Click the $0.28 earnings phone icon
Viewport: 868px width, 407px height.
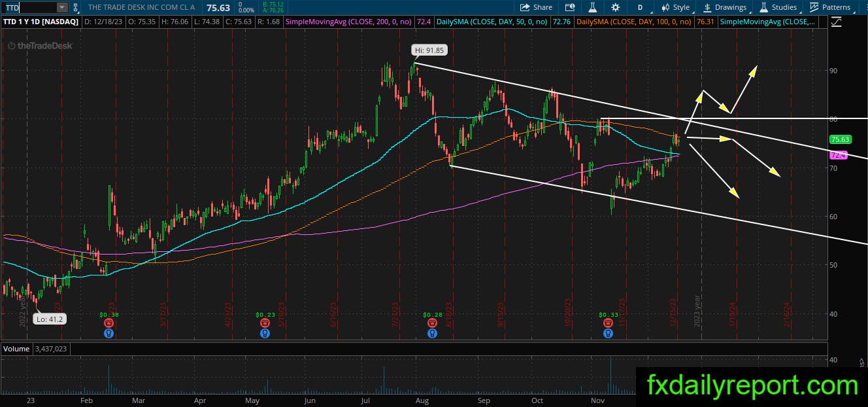432,323
